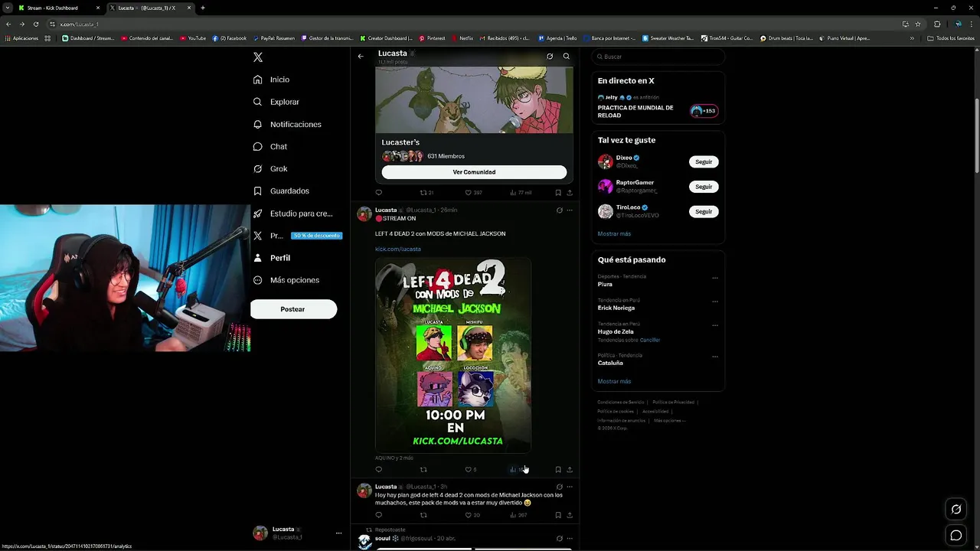Reply to the STREAM ON post
The image size is (980, 551).
(x=378, y=470)
